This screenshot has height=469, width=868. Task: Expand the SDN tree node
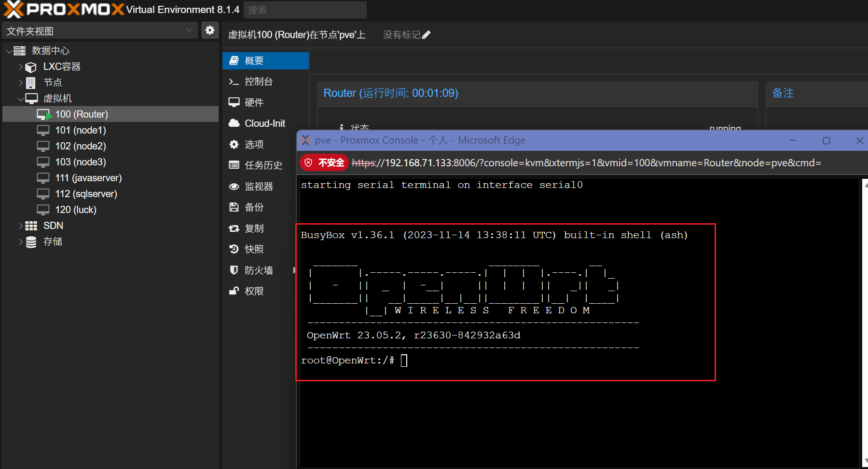(x=21, y=226)
